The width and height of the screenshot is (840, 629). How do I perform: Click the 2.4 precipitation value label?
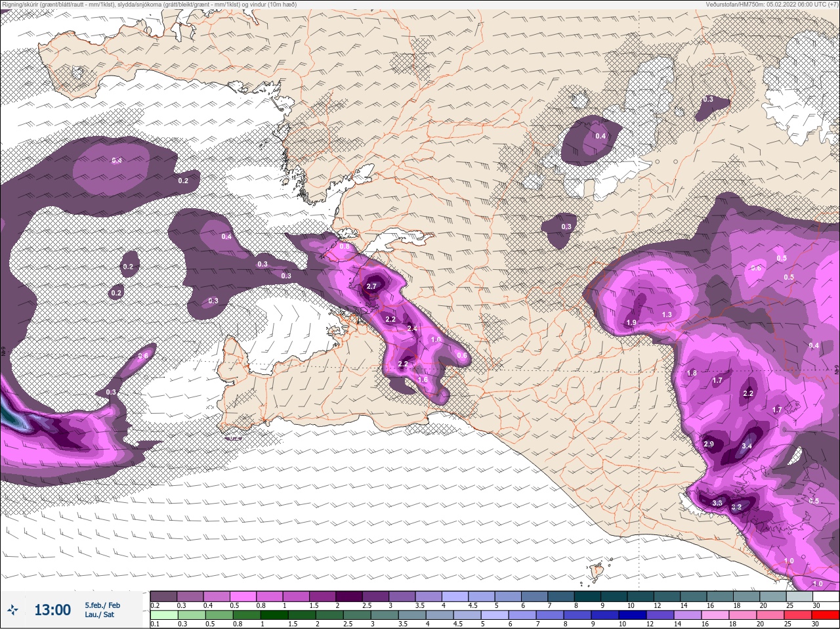point(412,328)
